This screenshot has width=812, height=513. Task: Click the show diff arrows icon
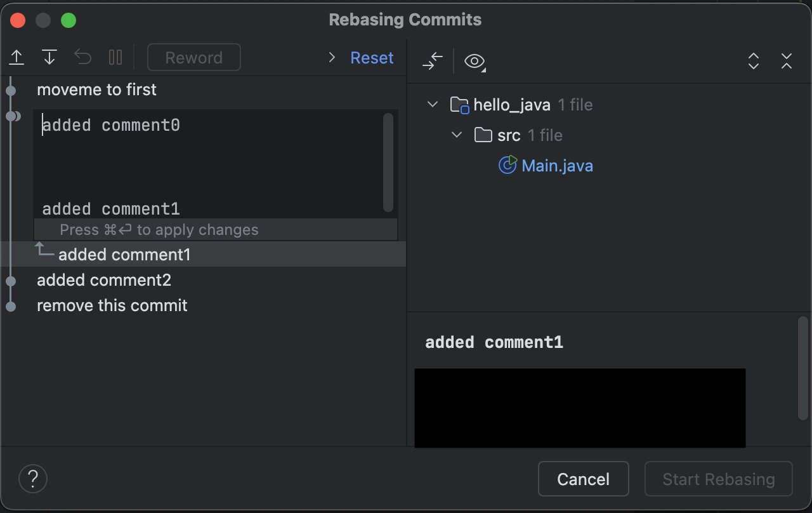[x=433, y=61]
